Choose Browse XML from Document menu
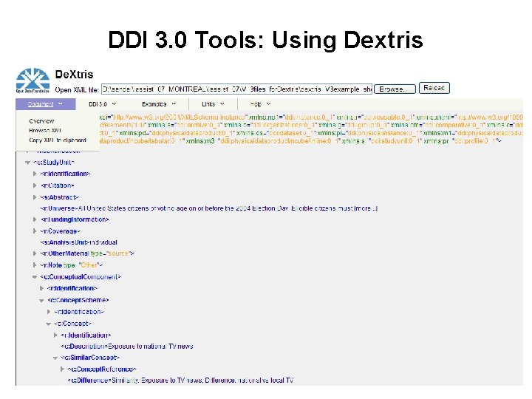Image resolution: width=532 pixels, height=399 pixels. point(45,131)
